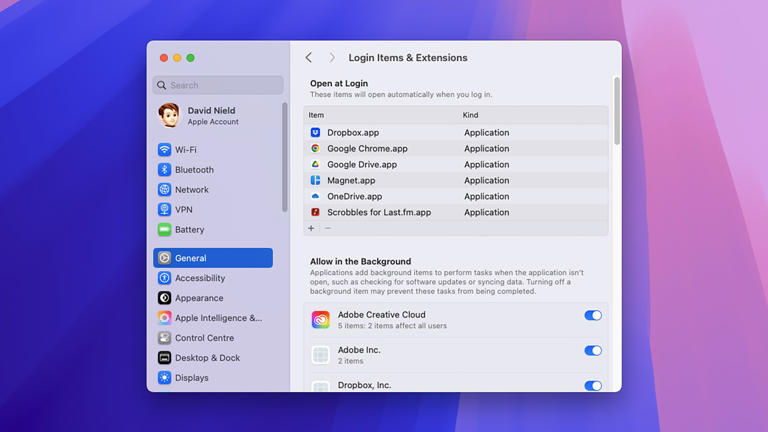Click the main pane vertical scrollbar

coord(617,111)
